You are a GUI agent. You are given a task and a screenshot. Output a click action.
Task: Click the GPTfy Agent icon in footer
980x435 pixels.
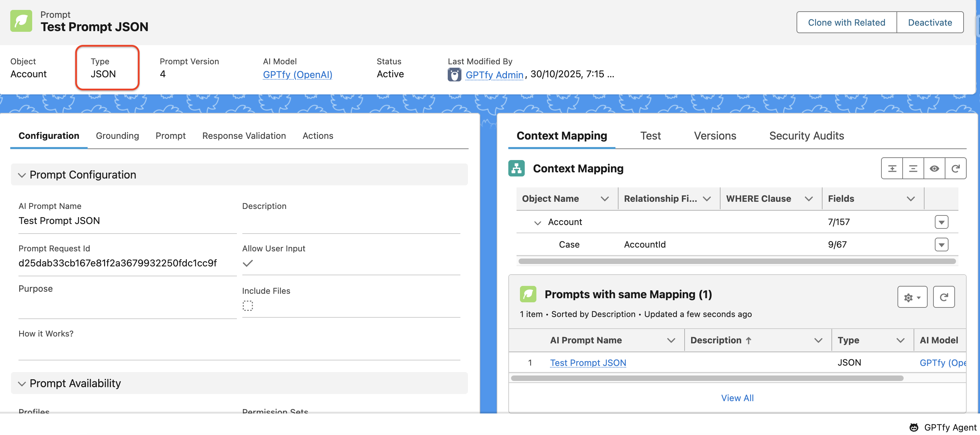914,427
